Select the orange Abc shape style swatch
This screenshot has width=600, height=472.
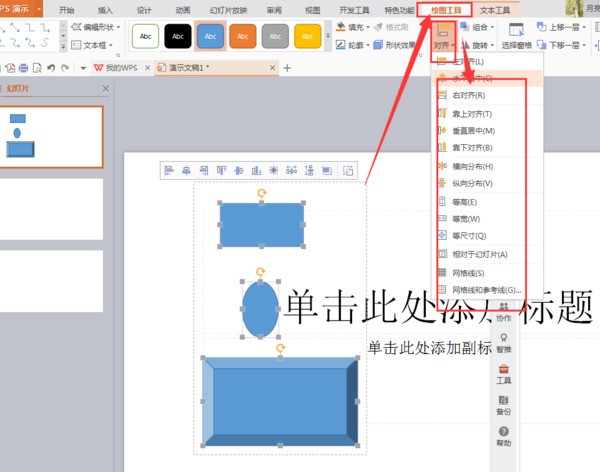(243, 36)
